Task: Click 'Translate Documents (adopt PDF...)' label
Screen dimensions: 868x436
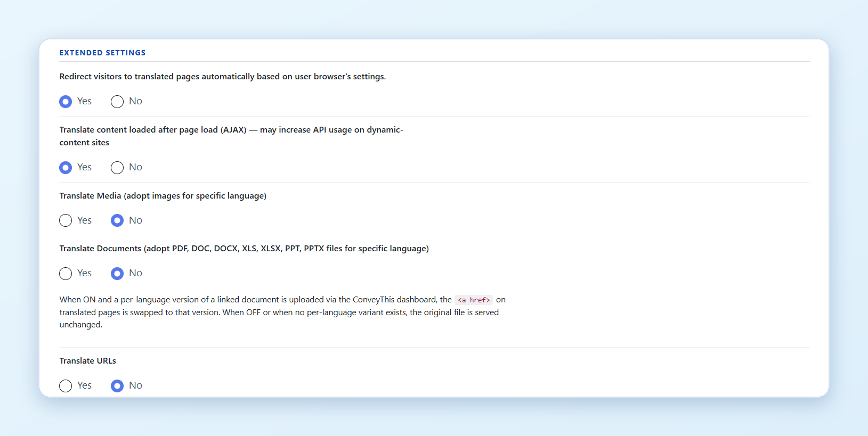Action: [x=244, y=249]
